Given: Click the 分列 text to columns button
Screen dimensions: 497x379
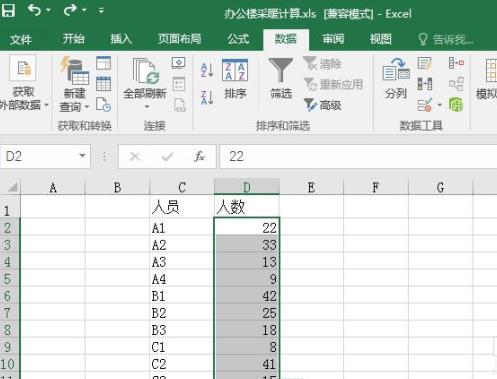Looking at the screenshot, I should pyautogui.click(x=396, y=78).
